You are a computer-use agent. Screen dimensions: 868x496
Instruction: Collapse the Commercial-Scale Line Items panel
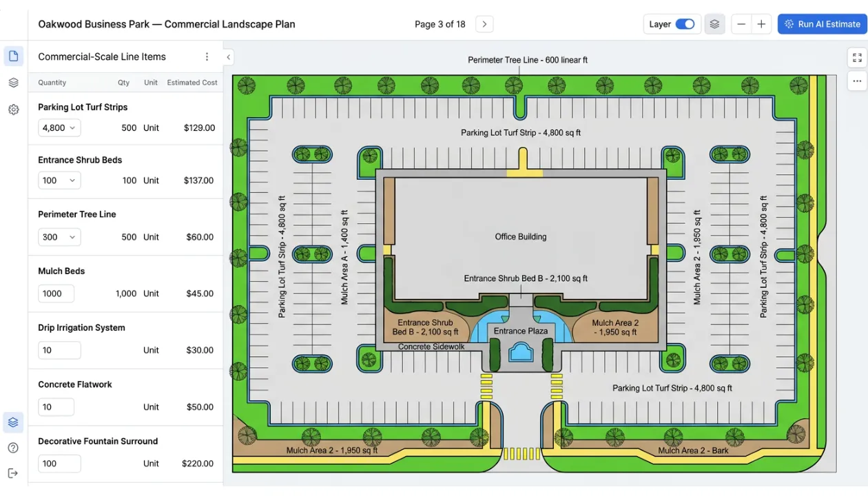click(x=228, y=57)
